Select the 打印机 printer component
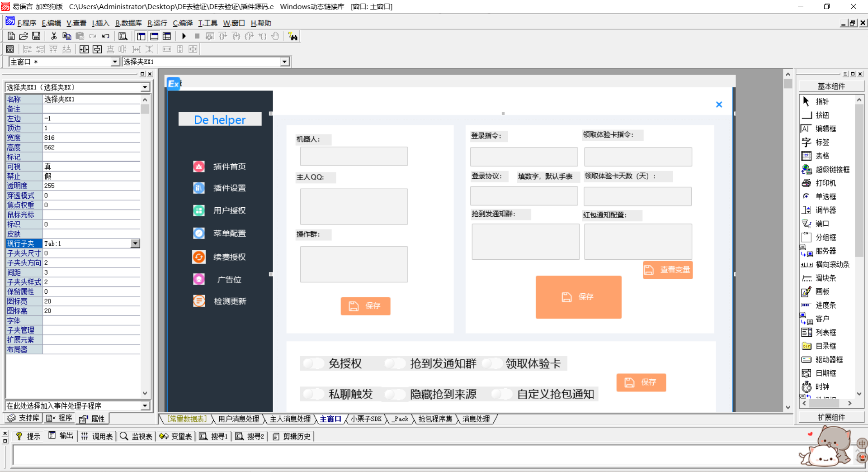The height and width of the screenshot is (472, 868). click(x=825, y=183)
